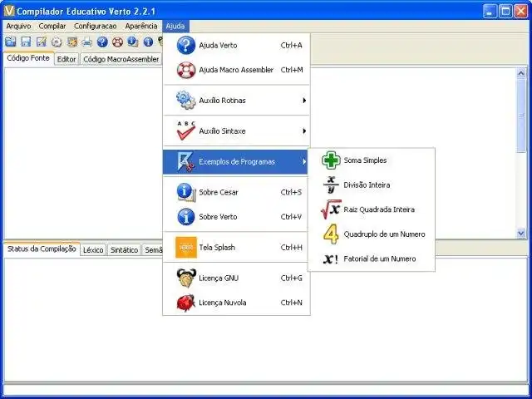Click the ABC checkmark icon of Auxílio Sintaxe
The image size is (532, 399).
pyautogui.click(x=186, y=131)
